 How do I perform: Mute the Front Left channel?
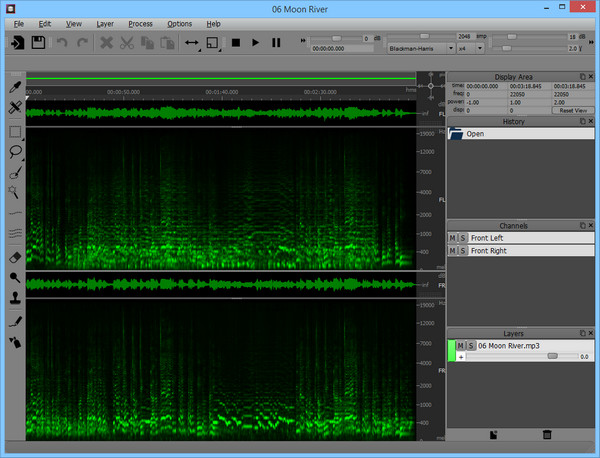tap(452, 238)
